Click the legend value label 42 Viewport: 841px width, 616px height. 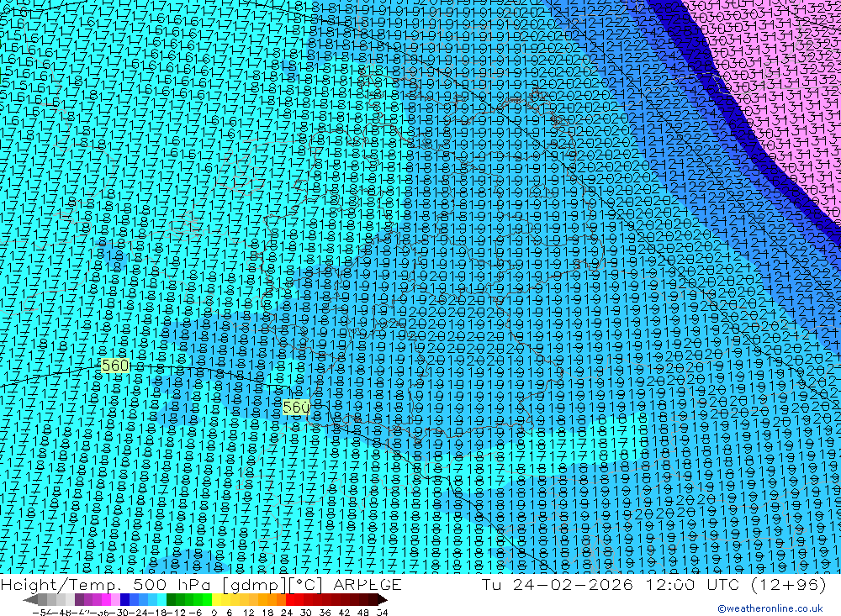[x=344, y=612]
